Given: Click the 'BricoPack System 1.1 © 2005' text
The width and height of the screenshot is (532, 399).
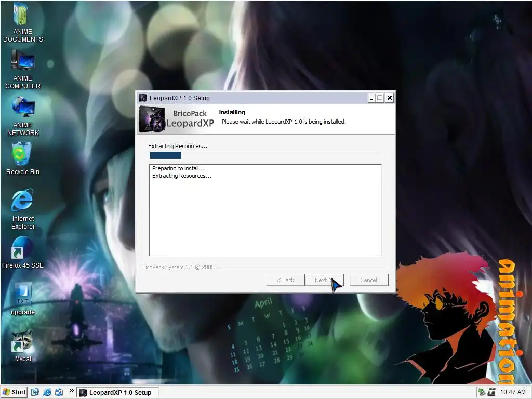Looking at the screenshot, I should (177, 267).
